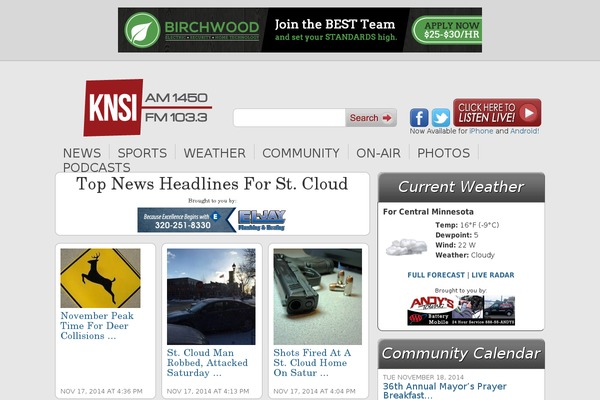Open St. Cloud Man Robbed article link
600x400 pixels.
click(x=207, y=363)
